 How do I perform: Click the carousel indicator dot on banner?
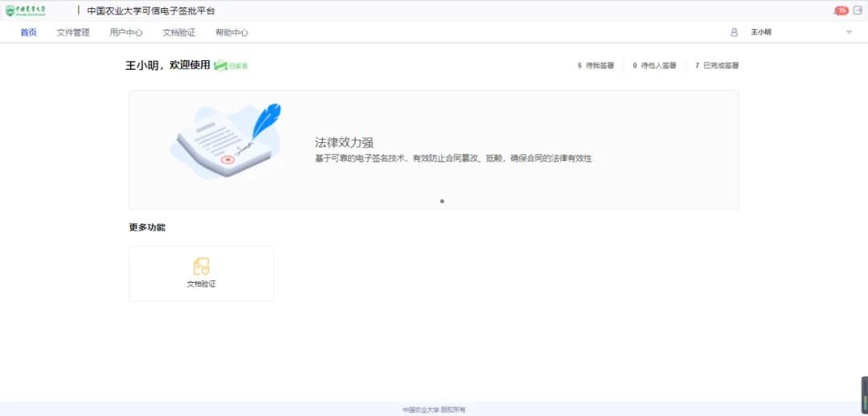pyautogui.click(x=442, y=202)
